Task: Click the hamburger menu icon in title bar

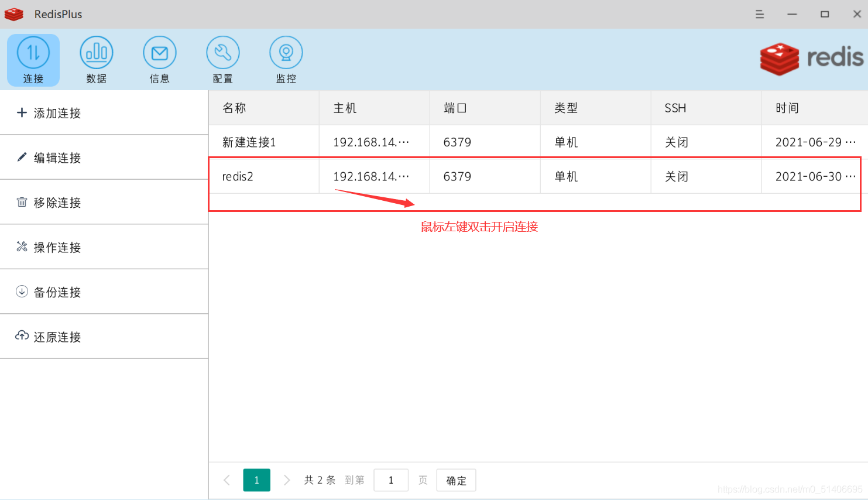Action: pos(760,14)
